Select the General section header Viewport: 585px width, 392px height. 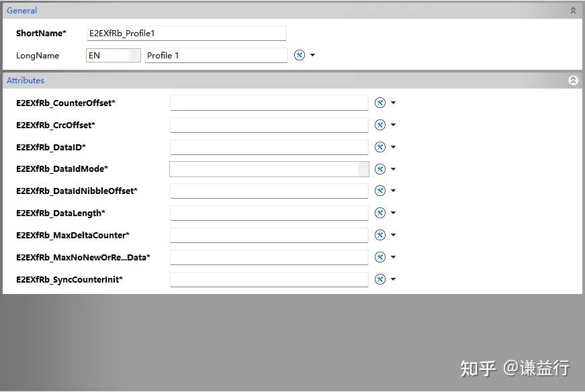point(21,10)
